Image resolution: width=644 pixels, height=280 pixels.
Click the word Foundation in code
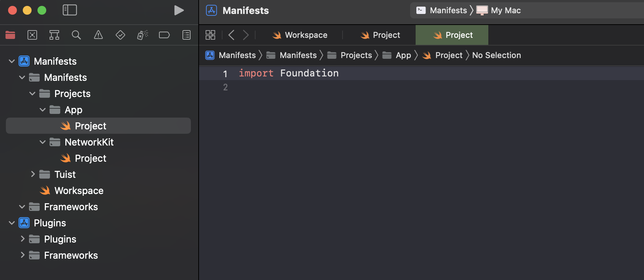coord(310,73)
